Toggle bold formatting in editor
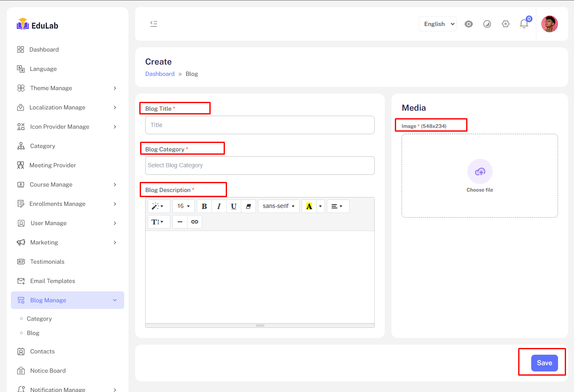574x392 pixels. pos(204,206)
